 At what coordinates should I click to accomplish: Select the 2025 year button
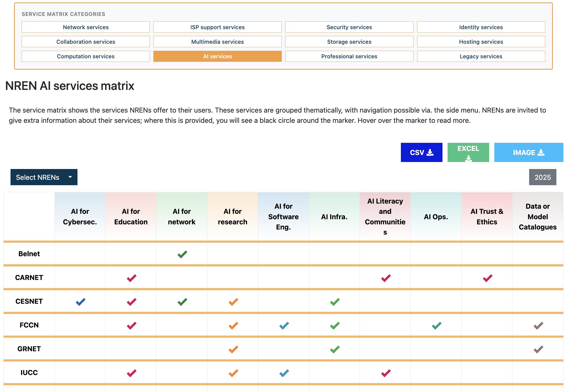click(542, 177)
